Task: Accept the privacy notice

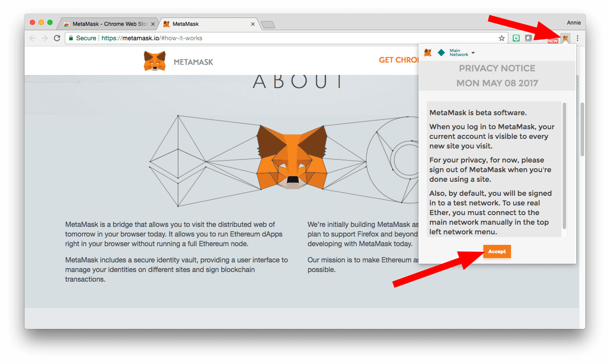Action: (497, 251)
